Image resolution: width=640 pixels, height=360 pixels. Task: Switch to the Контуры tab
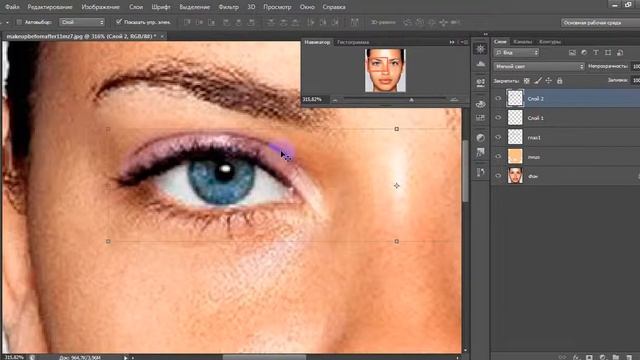pos(550,42)
